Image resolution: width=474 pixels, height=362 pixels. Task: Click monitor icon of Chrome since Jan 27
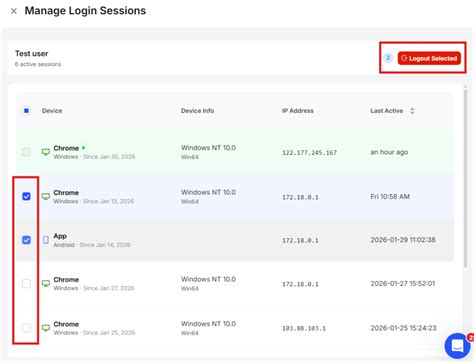point(46,284)
